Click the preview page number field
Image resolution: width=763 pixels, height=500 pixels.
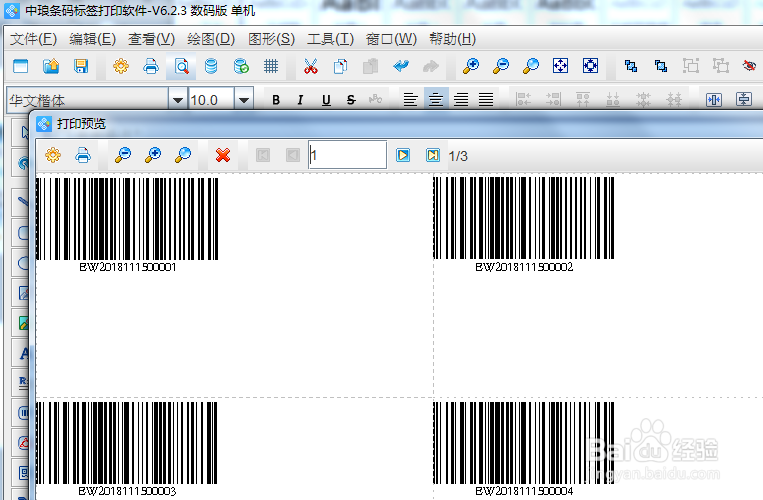[x=347, y=155]
